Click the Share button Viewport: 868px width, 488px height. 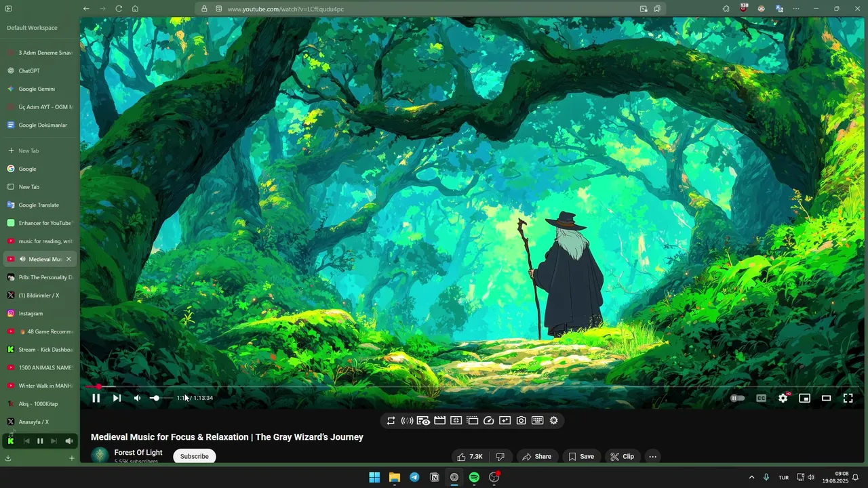[536, 456]
